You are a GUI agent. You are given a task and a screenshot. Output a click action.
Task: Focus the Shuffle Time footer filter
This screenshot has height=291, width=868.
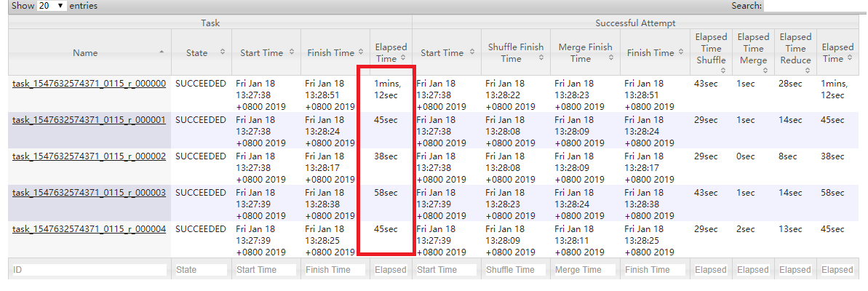coord(516,270)
